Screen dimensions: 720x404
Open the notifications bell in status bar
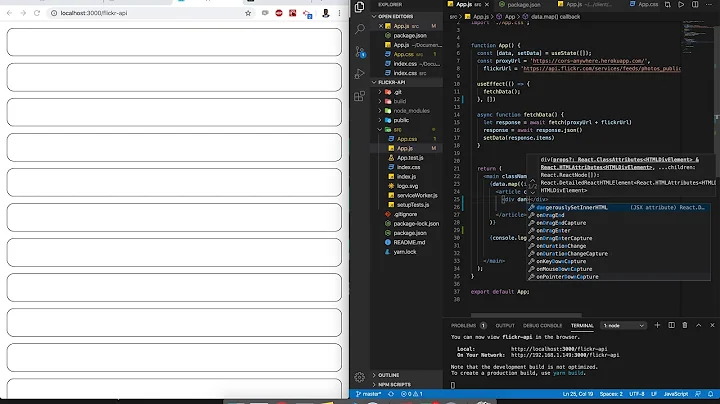pyautogui.click(x=710, y=394)
